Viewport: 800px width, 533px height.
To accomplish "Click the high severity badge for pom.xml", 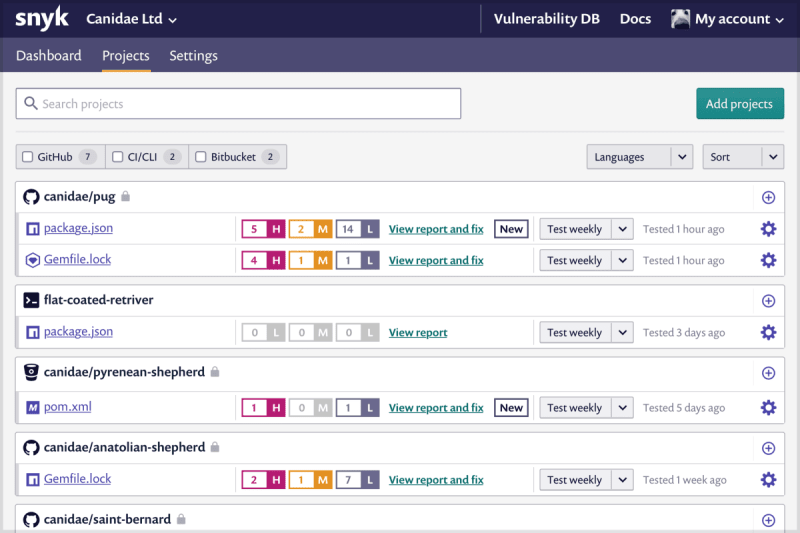I will tap(263, 408).
